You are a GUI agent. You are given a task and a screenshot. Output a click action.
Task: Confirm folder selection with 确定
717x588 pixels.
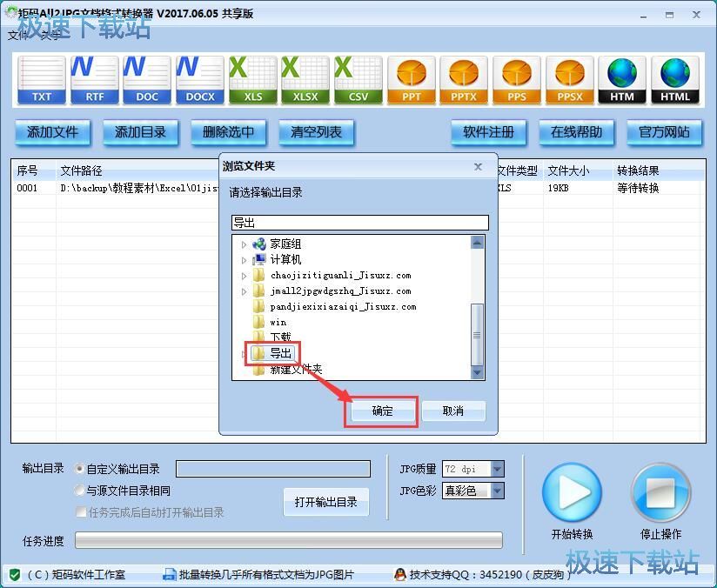[x=381, y=411]
